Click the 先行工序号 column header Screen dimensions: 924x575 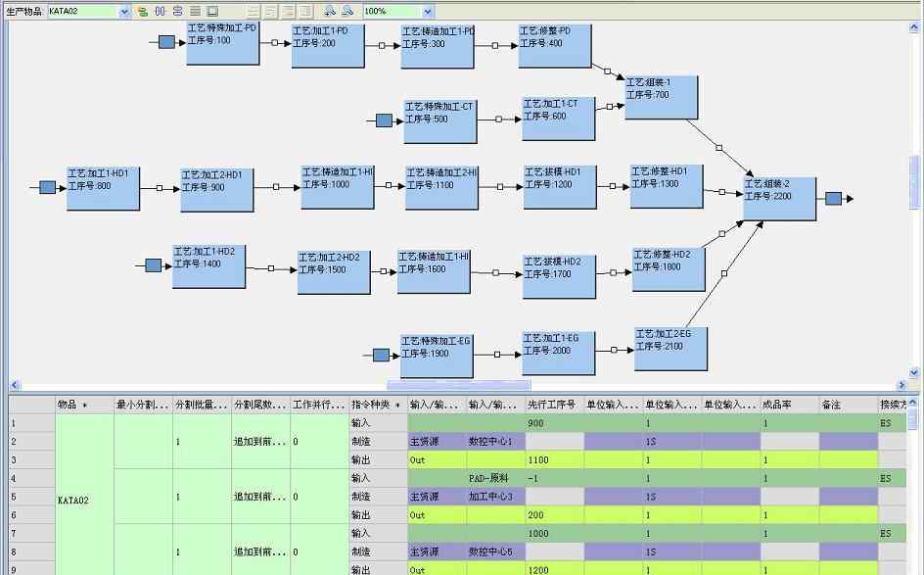[x=555, y=405]
